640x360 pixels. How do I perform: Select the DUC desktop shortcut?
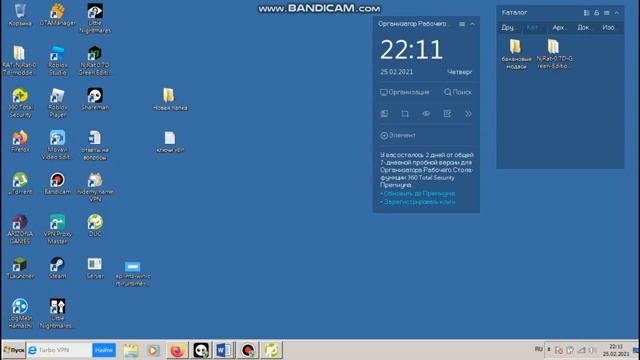point(95,225)
